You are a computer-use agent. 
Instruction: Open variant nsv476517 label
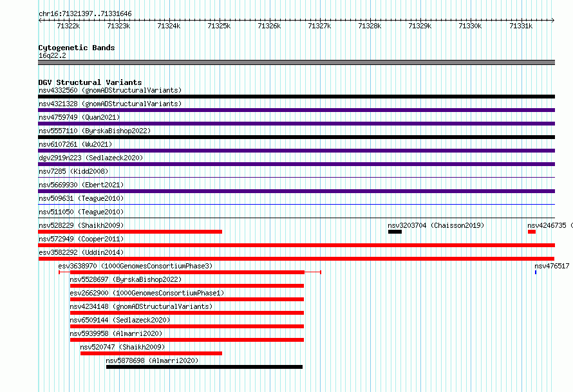[x=552, y=266]
